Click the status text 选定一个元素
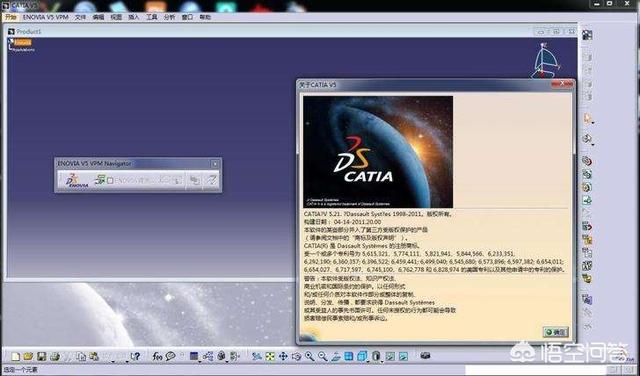This screenshot has height=376, width=640. pos(20,370)
